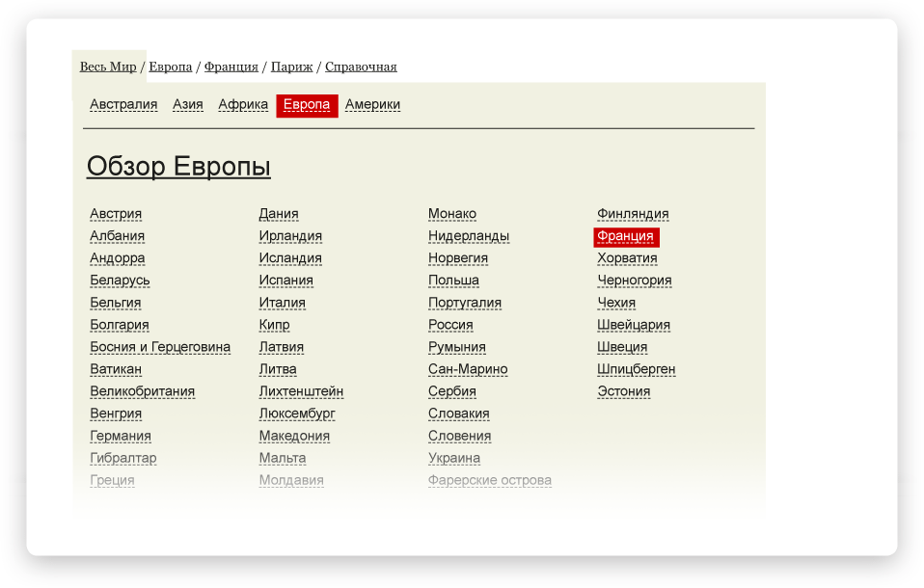Screen dimensions: 924x588
Task: Click the Весь Мир breadcrumb link
Action: 108,67
